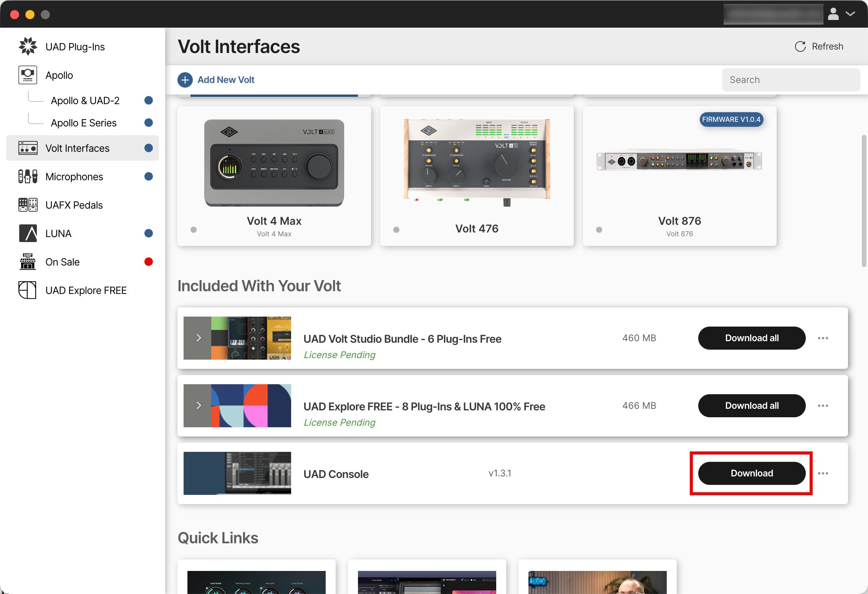
Task: Open the account dropdown chevron
Action: pos(850,14)
